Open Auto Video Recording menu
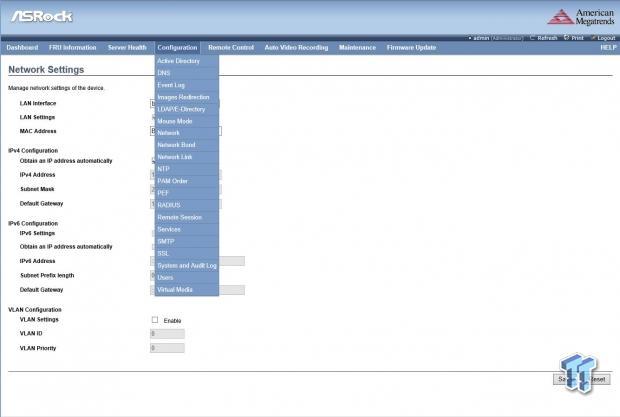Screen dimensions: 620x417 (x=296, y=47)
